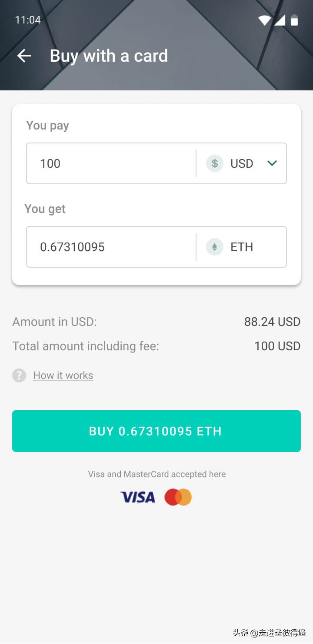Tap the total 100 USD value
Viewport: 313px width, 644px height.
tap(277, 346)
